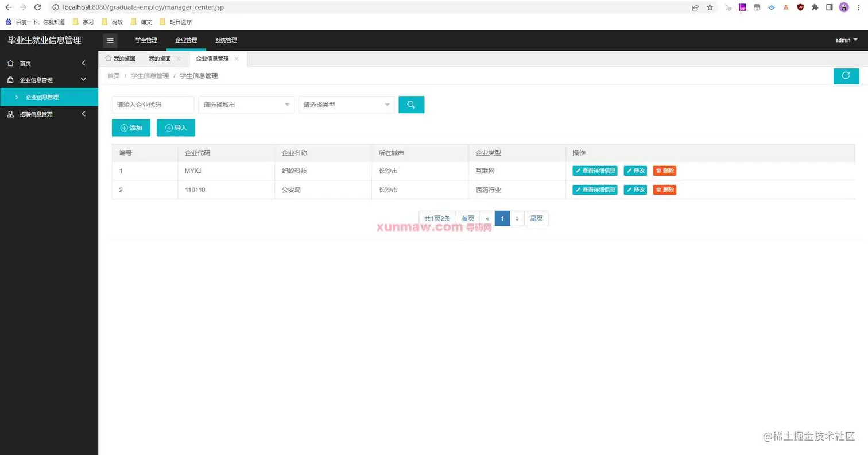Click the uBlock shield extension icon
Image resolution: width=868 pixels, height=455 pixels.
pyautogui.click(x=800, y=7)
